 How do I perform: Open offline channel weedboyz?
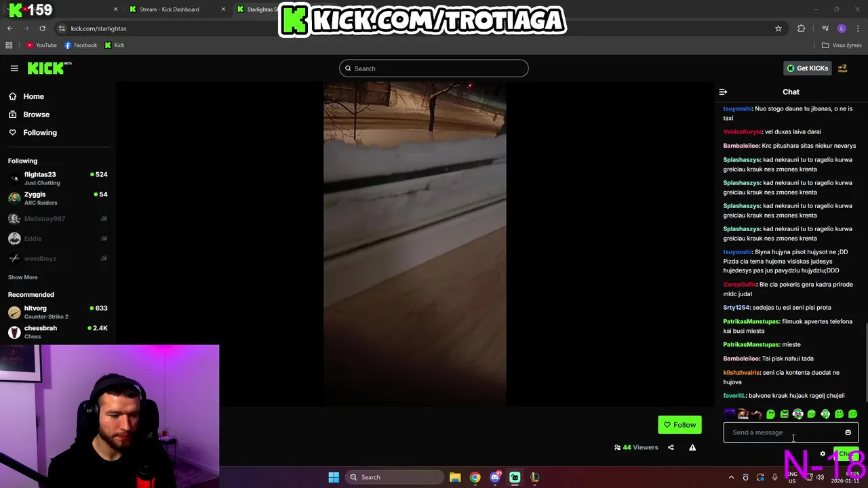pyautogui.click(x=58, y=258)
